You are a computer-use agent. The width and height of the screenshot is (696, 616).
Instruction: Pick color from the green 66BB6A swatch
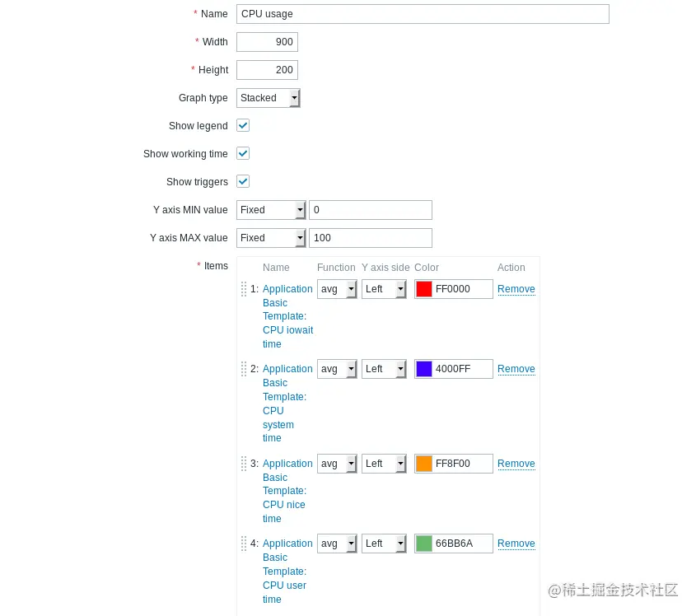(424, 544)
